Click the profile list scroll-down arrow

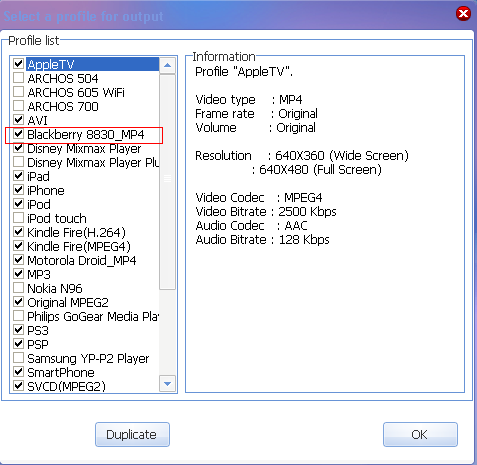click(167, 384)
